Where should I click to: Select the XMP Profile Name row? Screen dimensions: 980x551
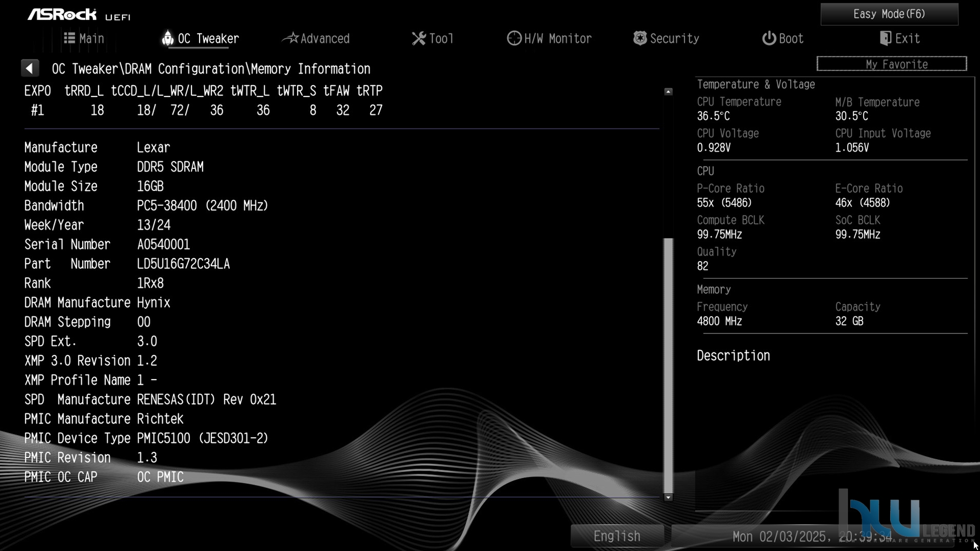pos(91,381)
